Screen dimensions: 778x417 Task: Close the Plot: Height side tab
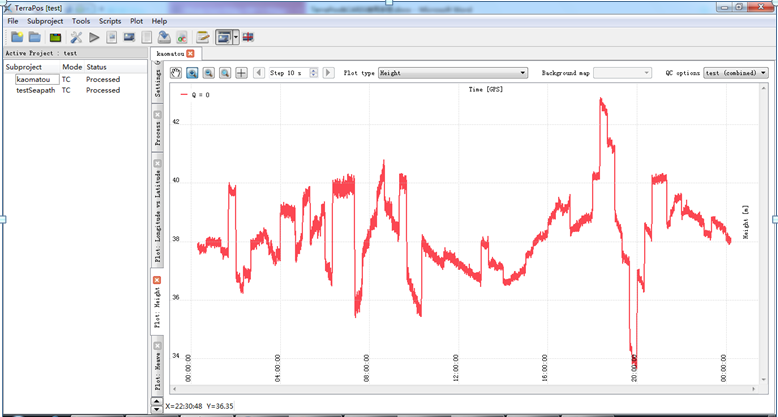coord(157,280)
